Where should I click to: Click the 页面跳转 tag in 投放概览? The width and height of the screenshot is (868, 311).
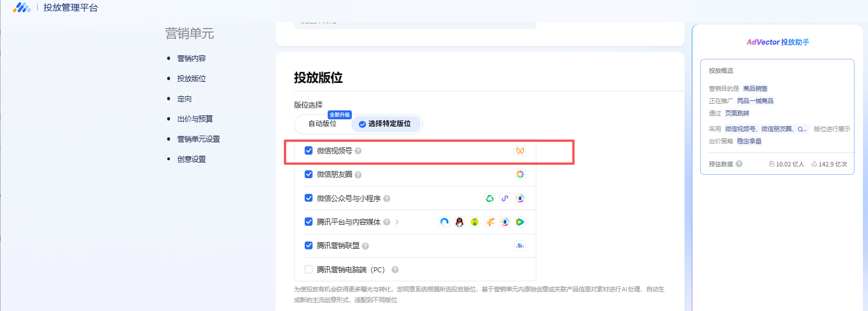click(737, 113)
